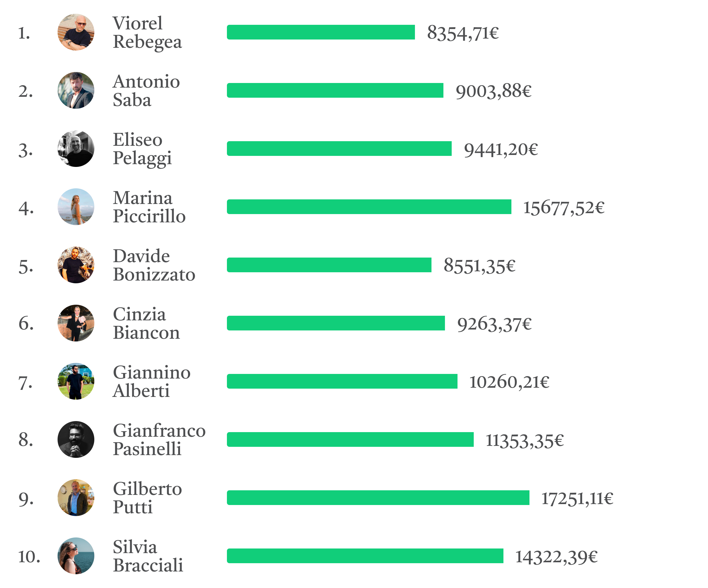Open the Marina Piccirillo name link
This screenshot has height=588, width=708.
pos(149,207)
